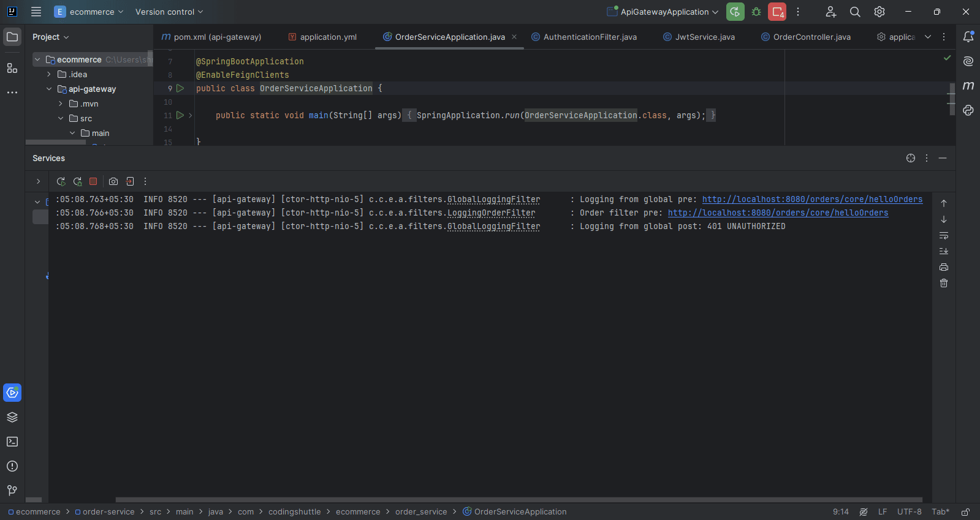Screen dimensions: 980x520
Task: Change UTF-8 file encoding
Action: (x=910, y=512)
